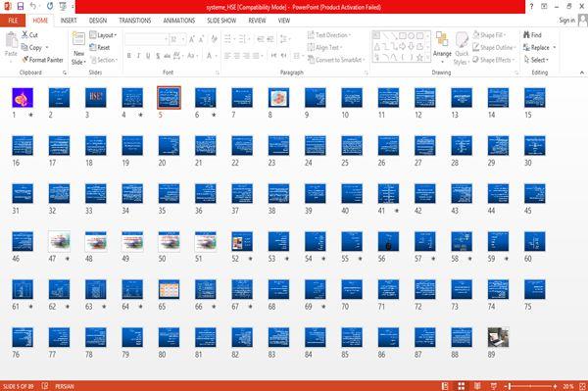Zoom out with the minus button
Screen dimensions: 588x391
click(505, 386)
